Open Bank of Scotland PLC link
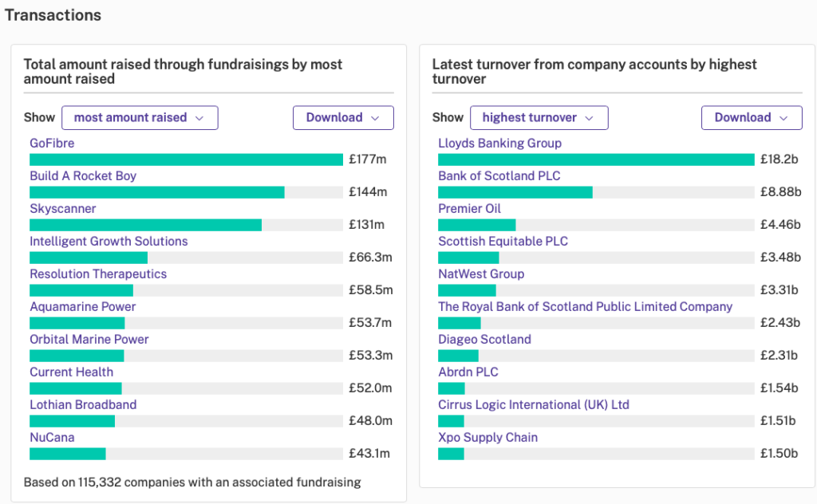The image size is (817, 504). click(x=499, y=176)
